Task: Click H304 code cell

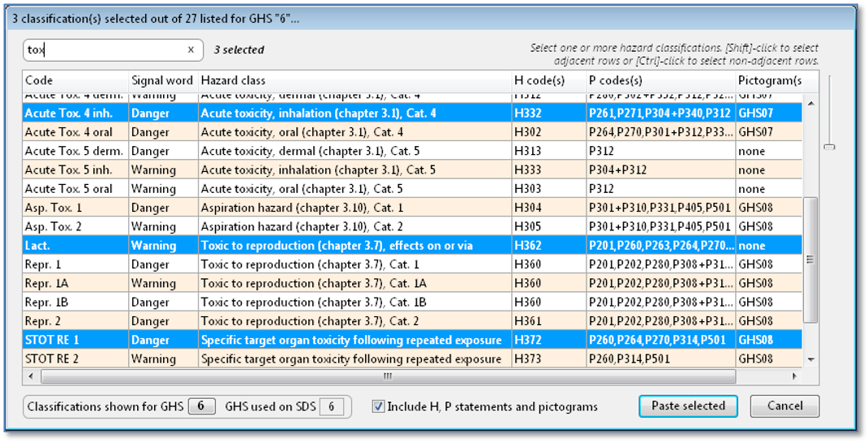Action: (548, 208)
